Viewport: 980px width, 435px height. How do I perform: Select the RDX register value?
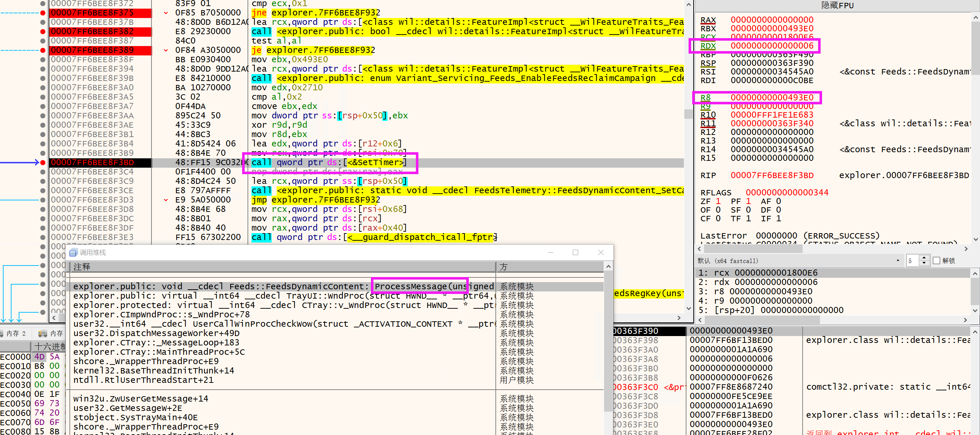772,46
